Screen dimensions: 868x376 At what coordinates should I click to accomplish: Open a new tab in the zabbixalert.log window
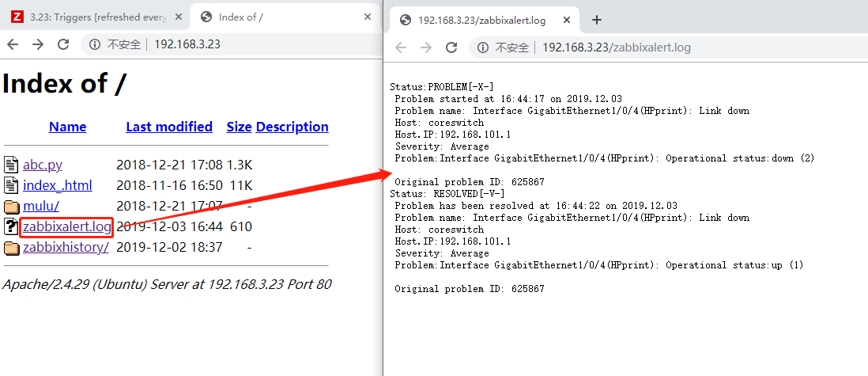click(596, 20)
